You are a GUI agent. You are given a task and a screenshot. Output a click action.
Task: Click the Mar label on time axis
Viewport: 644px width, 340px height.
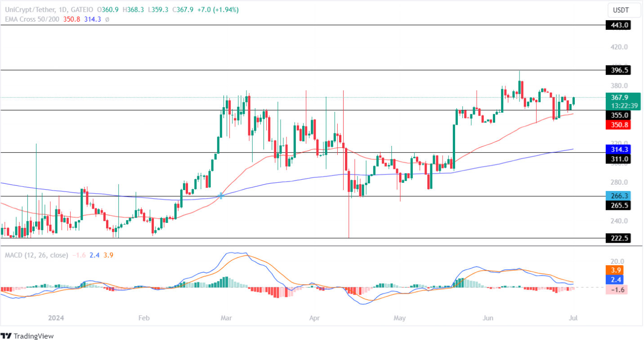(226, 318)
